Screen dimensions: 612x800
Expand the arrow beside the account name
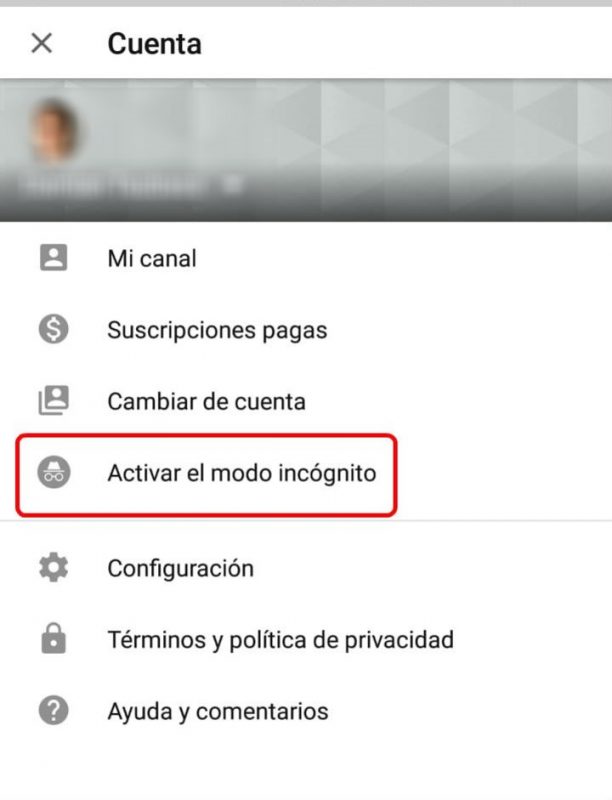click(233, 185)
